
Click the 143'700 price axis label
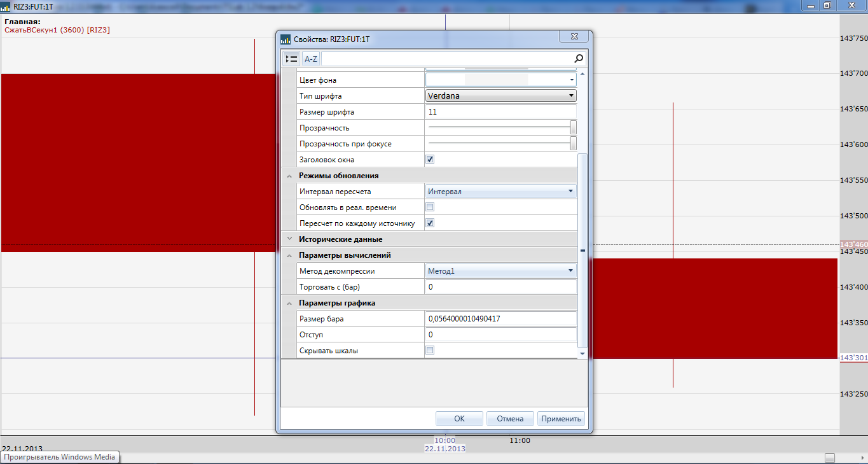point(853,74)
